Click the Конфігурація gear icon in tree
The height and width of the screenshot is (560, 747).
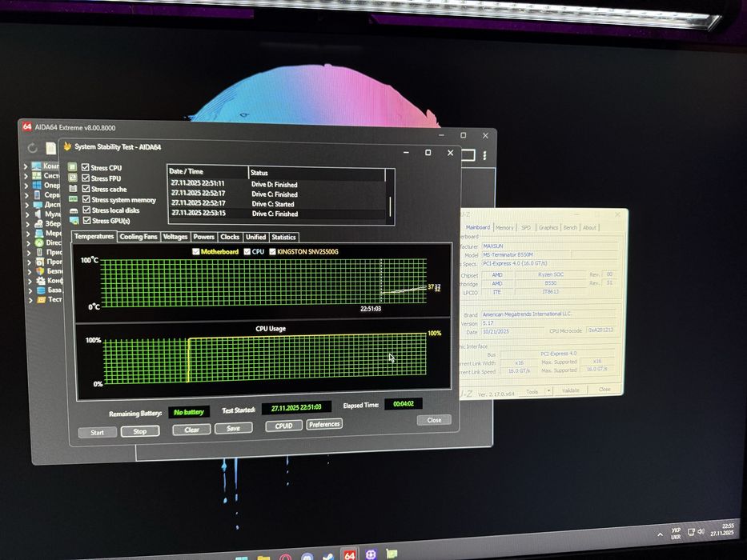41,281
